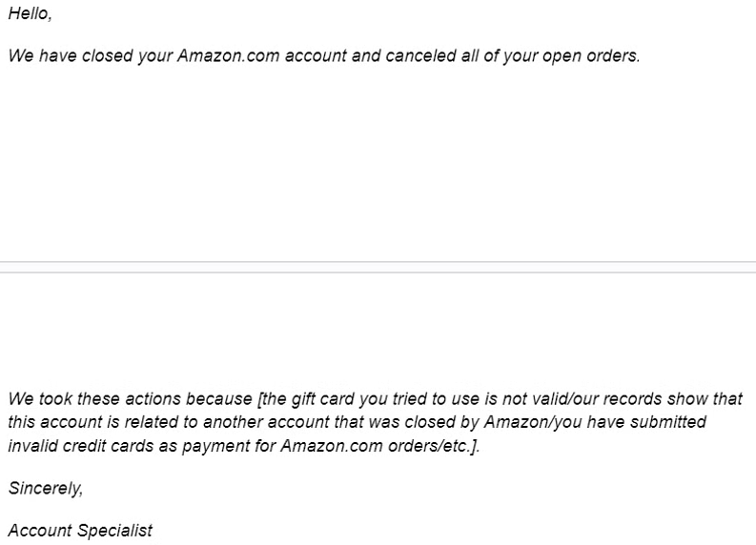
Task: Click the "Sincerely," closing line
Action: (x=46, y=488)
